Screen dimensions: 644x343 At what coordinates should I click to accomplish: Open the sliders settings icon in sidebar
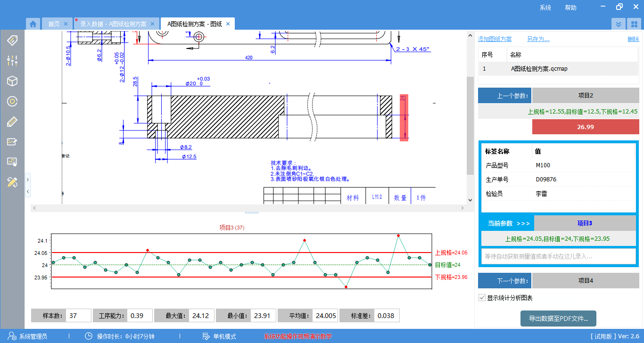click(x=12, y=60)
